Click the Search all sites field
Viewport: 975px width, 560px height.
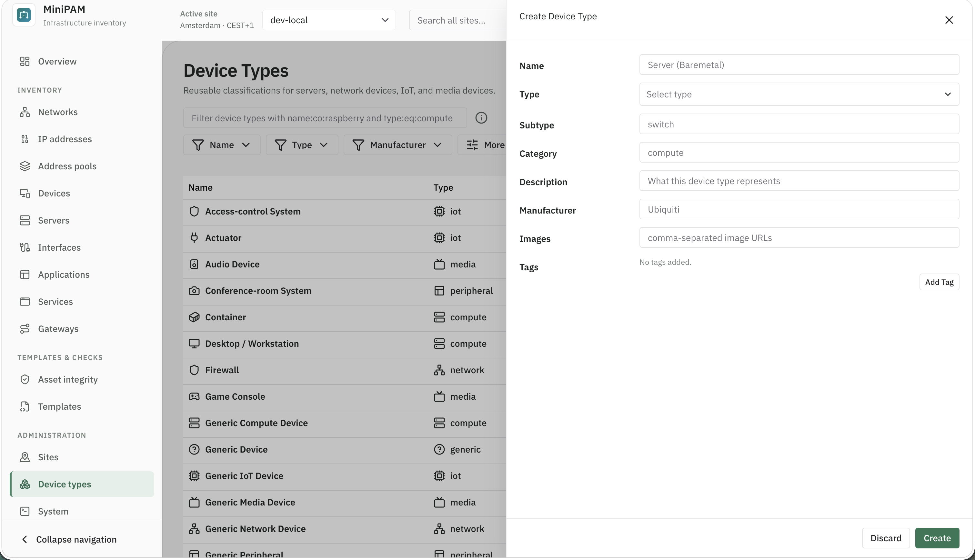pos(458,20)
